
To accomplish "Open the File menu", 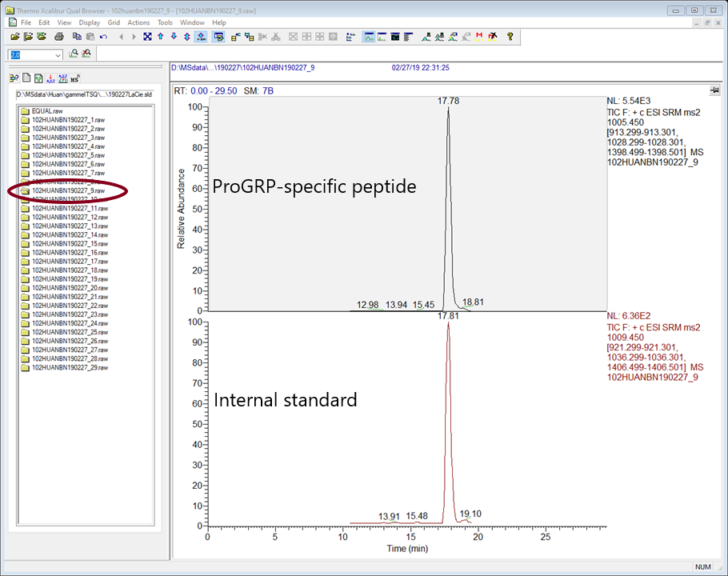I will point(26,22).
